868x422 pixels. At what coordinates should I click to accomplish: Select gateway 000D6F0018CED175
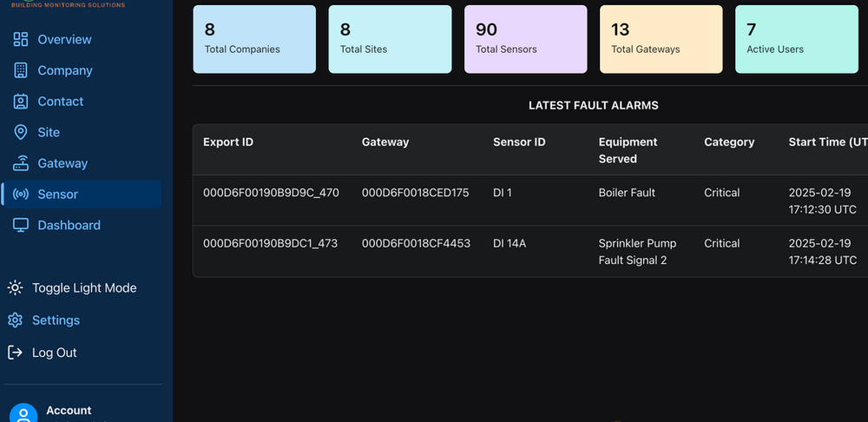tap(415, 193)
